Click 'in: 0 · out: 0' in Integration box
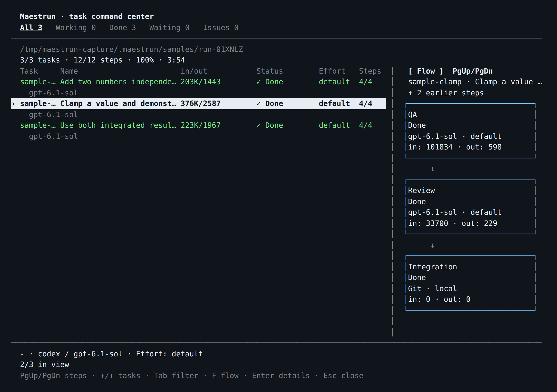557x392 pixels. [x=439, y=299]
